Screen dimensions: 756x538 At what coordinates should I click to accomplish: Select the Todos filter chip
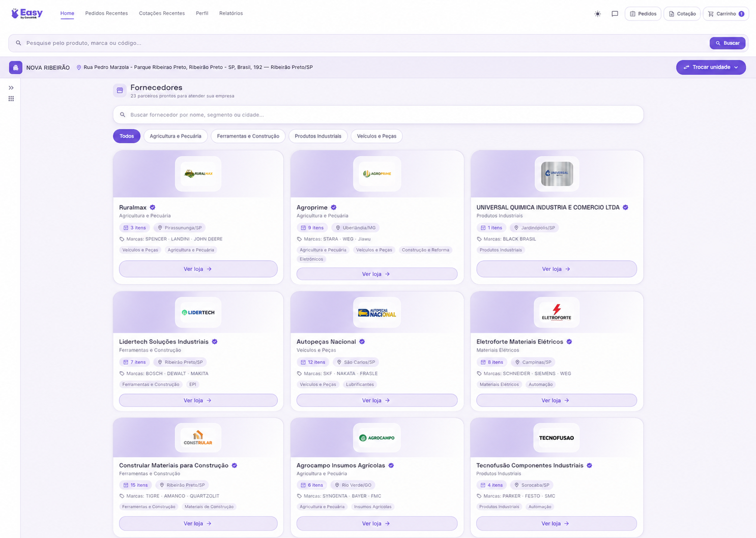[127, 136]
